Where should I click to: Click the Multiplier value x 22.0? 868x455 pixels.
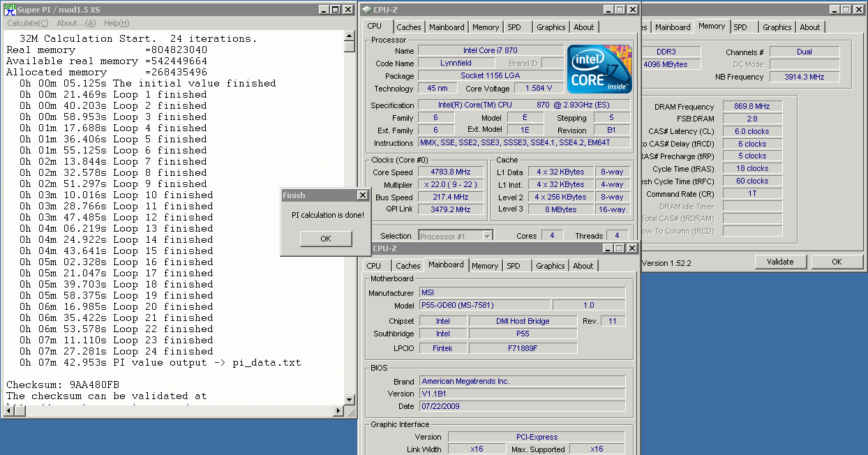pyautogui.click(x=451, y=185)
